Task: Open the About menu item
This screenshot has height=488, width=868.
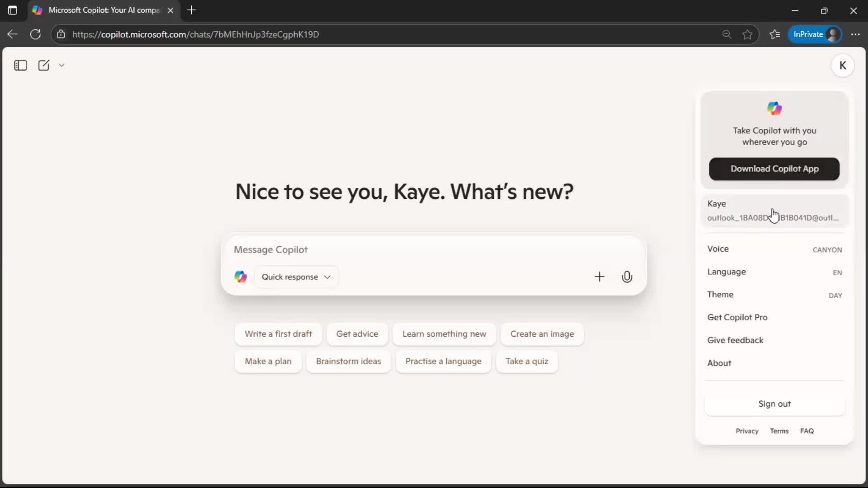Action: (774, 363)
